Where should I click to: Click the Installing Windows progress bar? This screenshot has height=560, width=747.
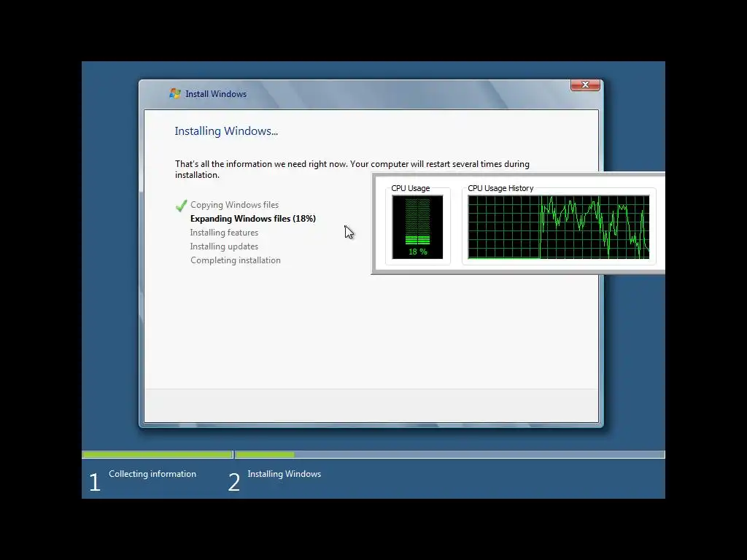tap(449, 455)
